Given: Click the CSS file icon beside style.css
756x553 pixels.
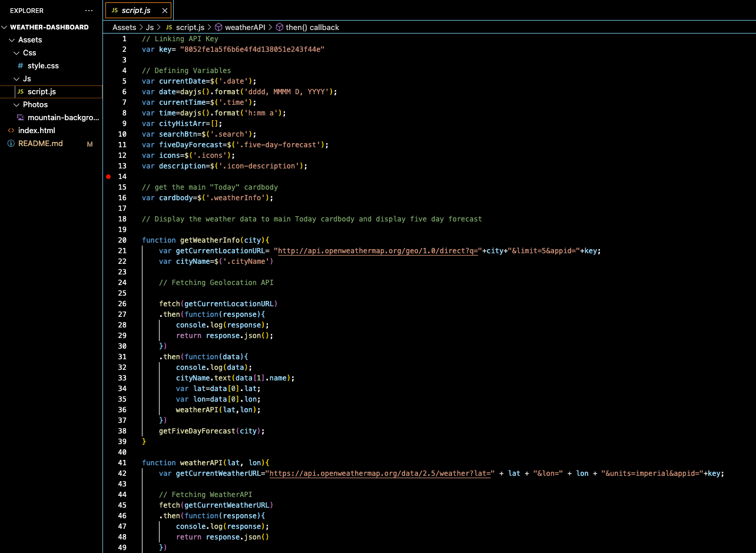Looking at the screenshot, I should point(21,66).
